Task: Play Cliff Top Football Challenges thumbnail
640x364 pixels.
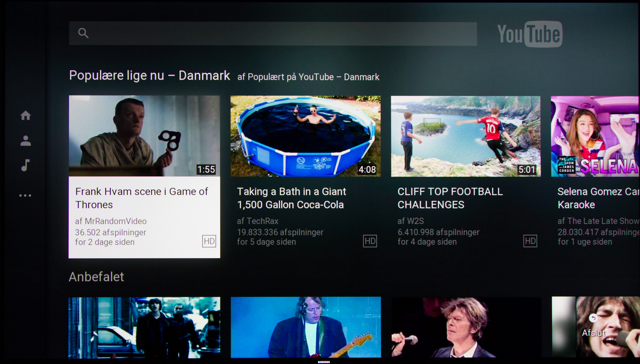Action: tap(465, 136)
